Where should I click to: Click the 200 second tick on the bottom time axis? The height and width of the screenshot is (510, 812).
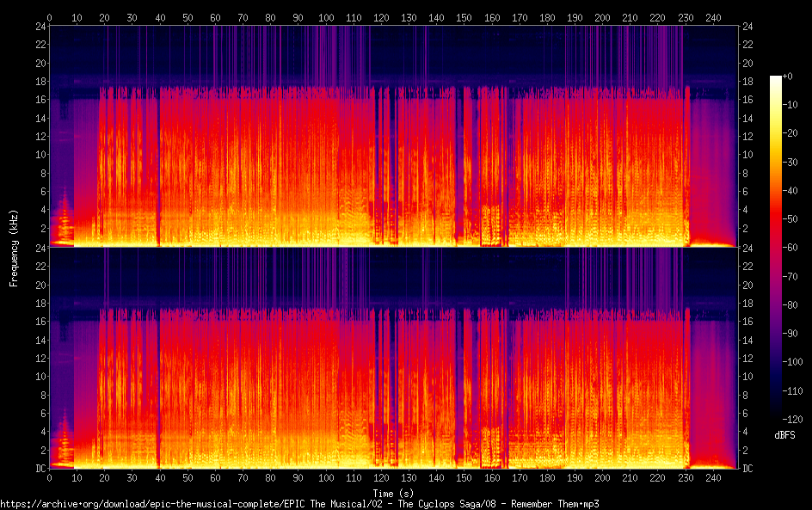[602, 477]
